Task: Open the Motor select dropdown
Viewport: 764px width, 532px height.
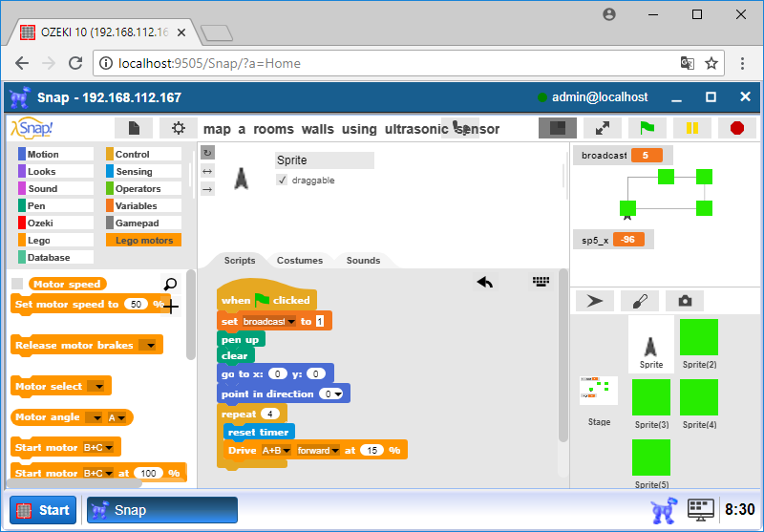Action: (x=95, y=386)
